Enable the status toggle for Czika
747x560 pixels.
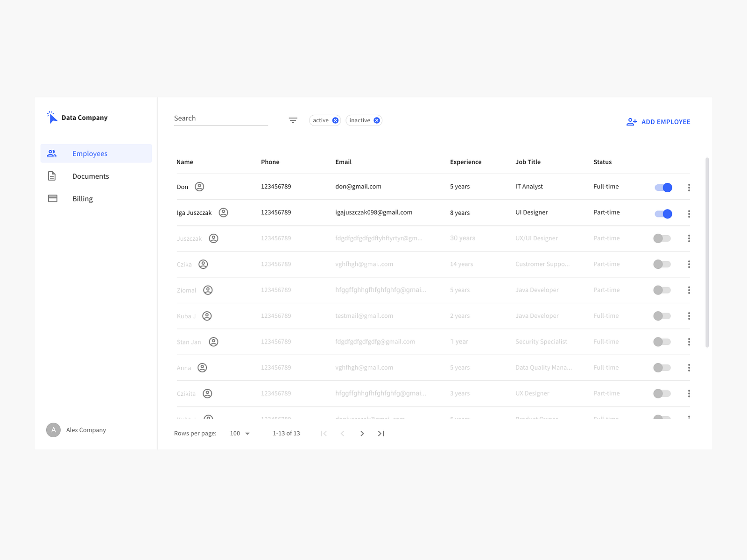click(x=662, y=264)
